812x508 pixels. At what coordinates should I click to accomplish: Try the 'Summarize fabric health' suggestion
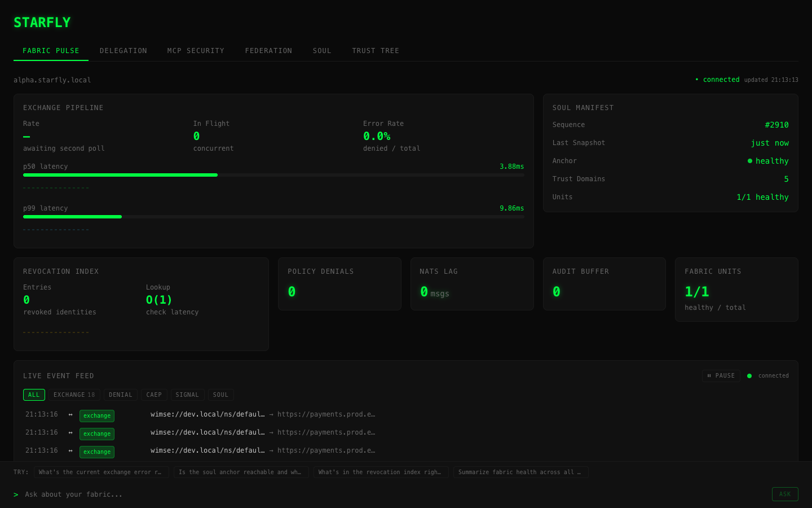[521, 472]
